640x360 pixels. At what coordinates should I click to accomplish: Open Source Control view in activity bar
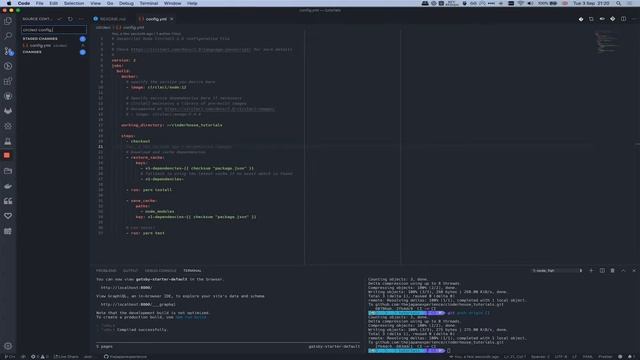[x=8, y=51]
